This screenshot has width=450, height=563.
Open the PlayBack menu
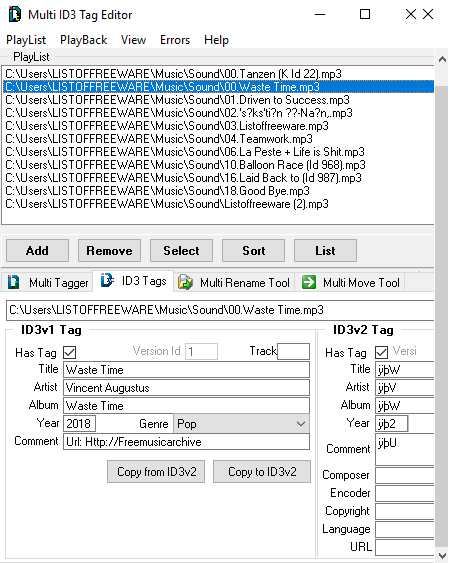tap(83, 40)
